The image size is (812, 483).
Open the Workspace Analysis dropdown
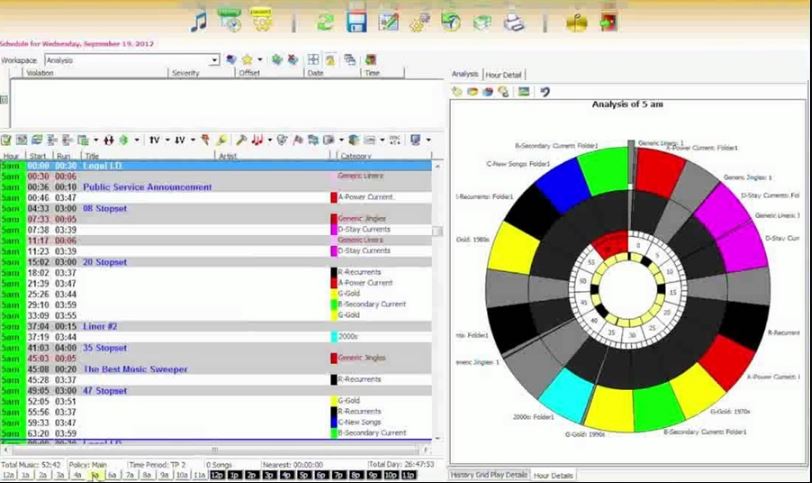214,60
